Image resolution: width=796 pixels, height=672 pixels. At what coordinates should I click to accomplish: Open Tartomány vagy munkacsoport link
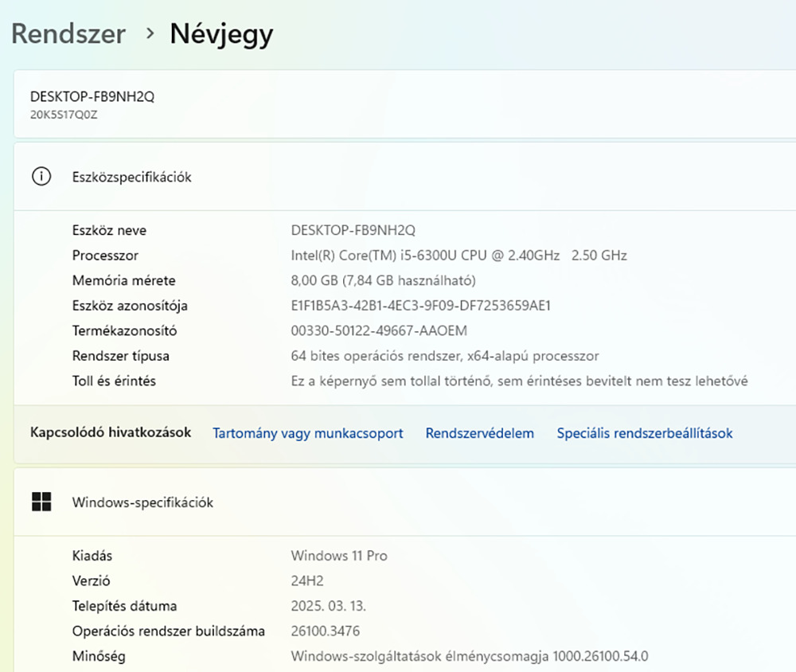tap(307, 433)
